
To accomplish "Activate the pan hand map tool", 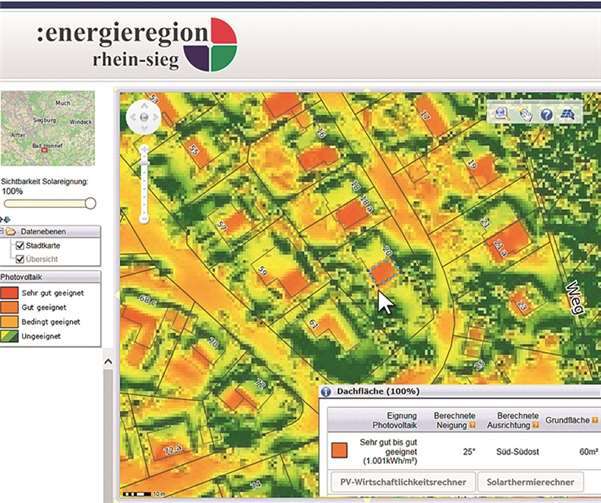I will pos(525,114).
